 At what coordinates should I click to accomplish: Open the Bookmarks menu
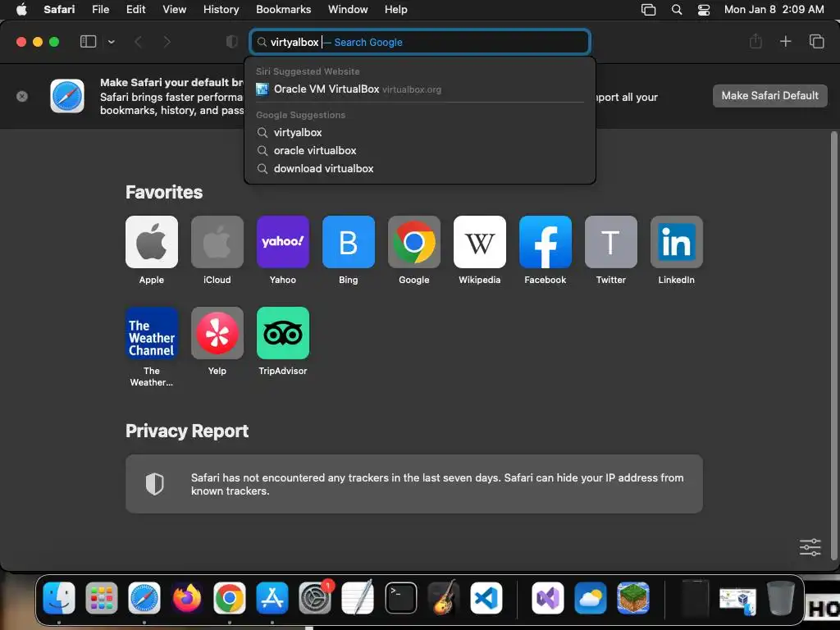[x=283, y=9]
